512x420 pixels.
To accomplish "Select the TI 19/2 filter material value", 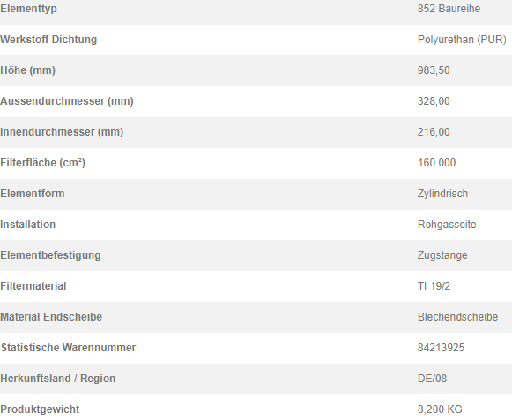I will (x=434, y=286).
